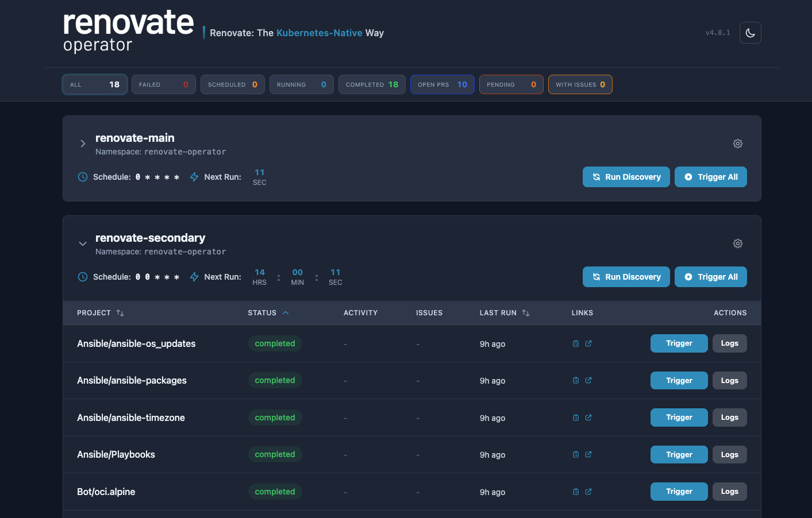Filter projects WITH ISSUES

(x=580, y=84)
